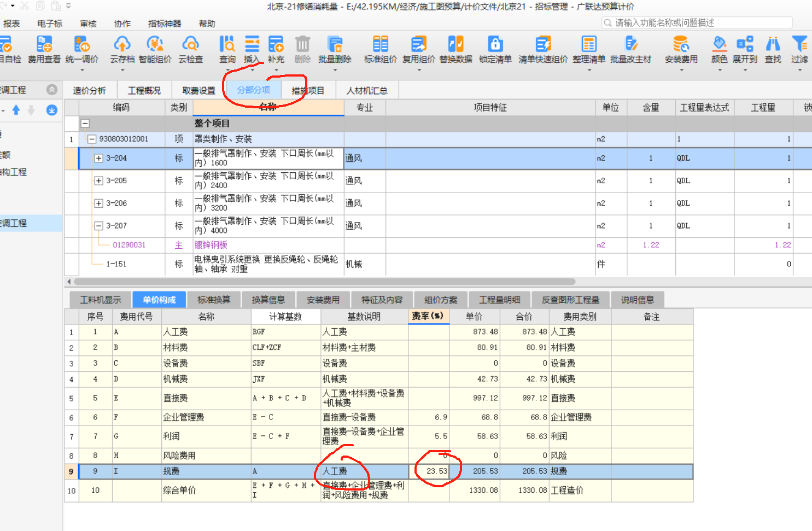
Task: Open dropdown arrow under 插入
Action: 252,70
